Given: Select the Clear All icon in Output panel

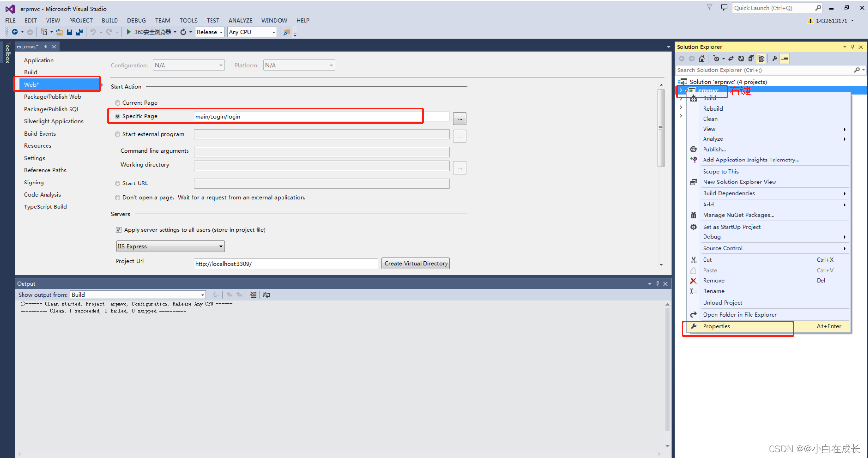Looking at the screenshot, I should tap(253, 295).
